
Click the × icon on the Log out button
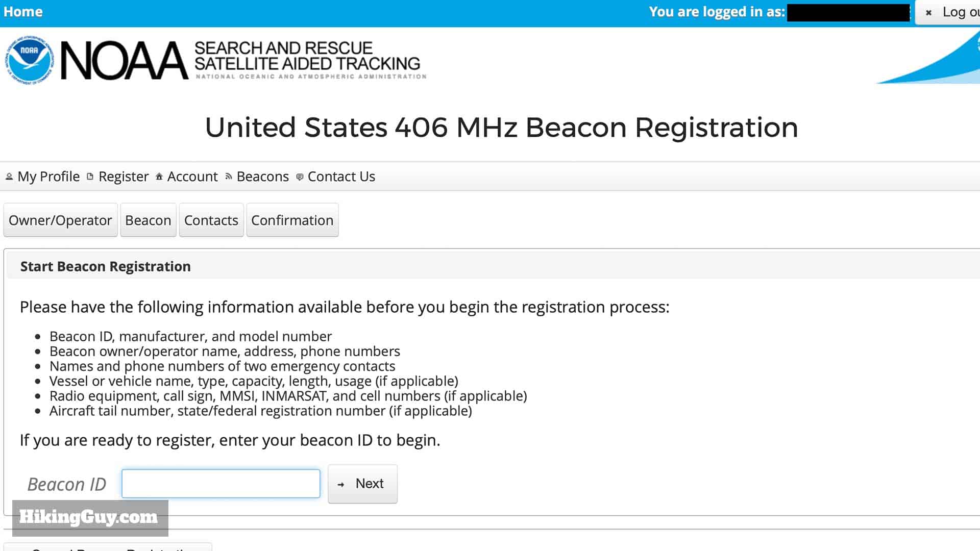[929, 12]
